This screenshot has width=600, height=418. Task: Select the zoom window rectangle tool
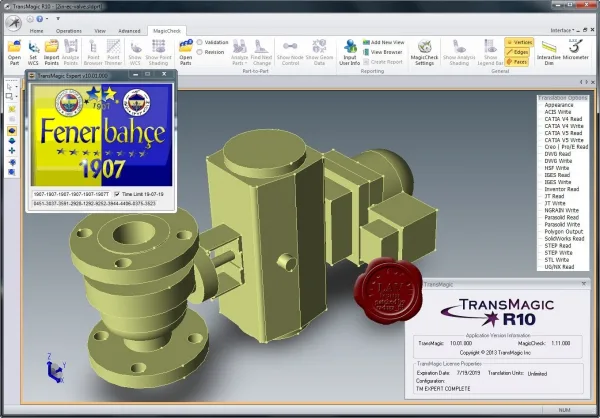click(x=10, y=96)
